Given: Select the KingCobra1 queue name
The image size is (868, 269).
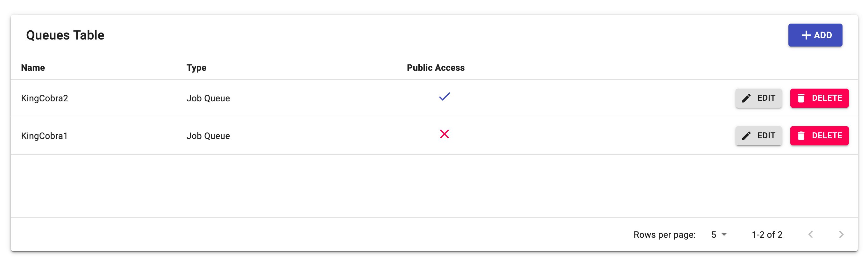Looking at the screenshot, I should point(44,136).
